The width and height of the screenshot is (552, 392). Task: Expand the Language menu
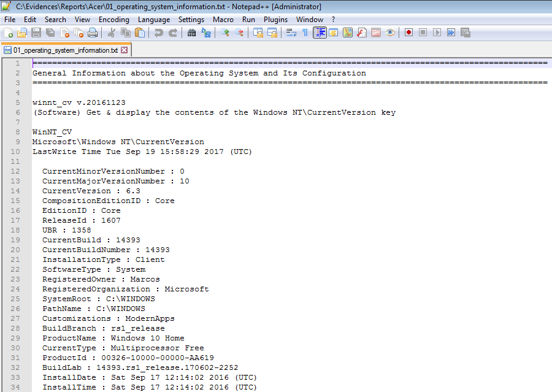tap(154, 20)
